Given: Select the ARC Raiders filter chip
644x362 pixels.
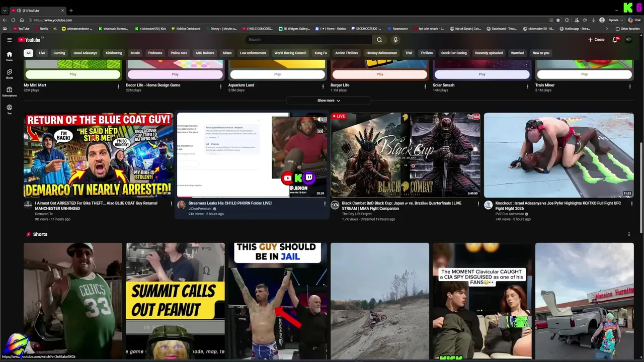Looking at the screenshot, I should [x=205, y=53].
